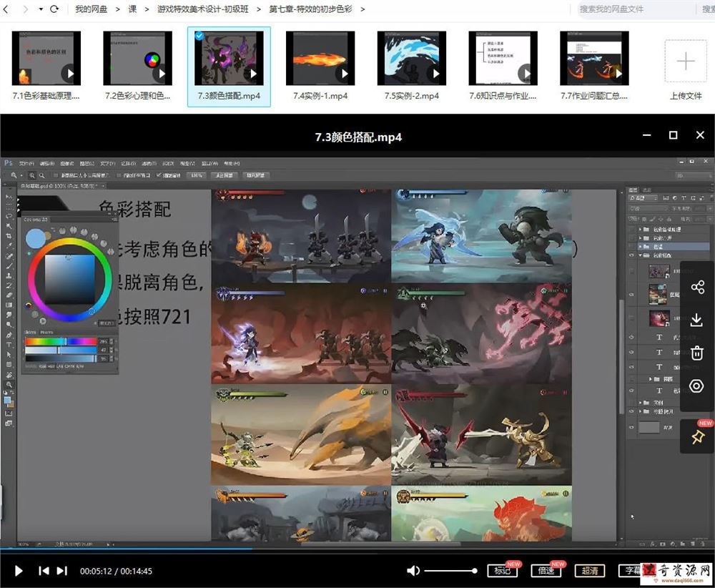Viewport: 715px width, 588px height.
Task: Uncheck the selection checkmark on 7.3颜色搭配.mp4
Action: click(x=199, y=36)
